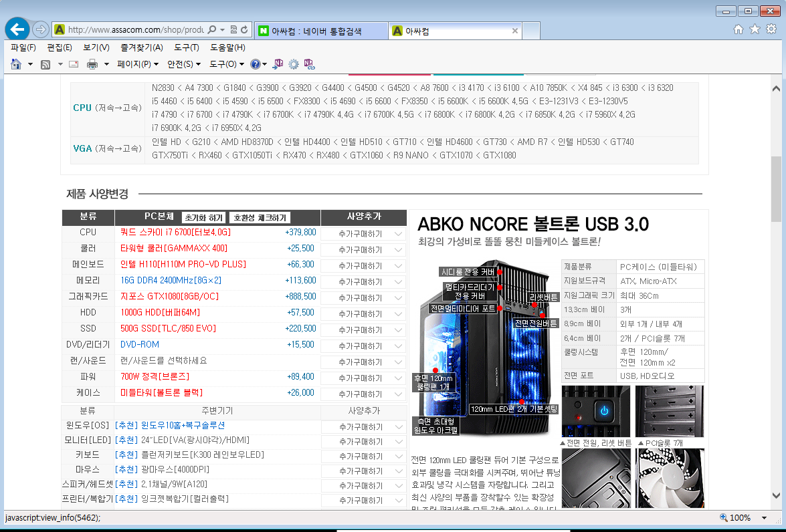Click the printer icon in command bar
This screenshot has width=786, height=532.
point(92,64)
